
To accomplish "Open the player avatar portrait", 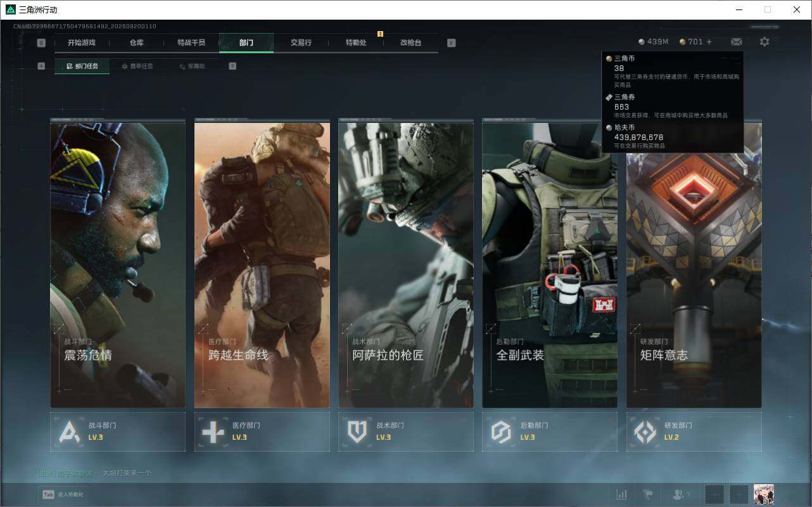I will [x=764, y=494].
